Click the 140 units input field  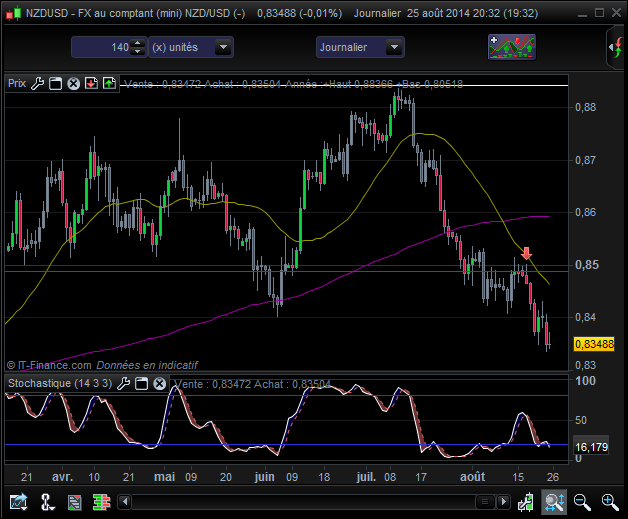pyautogui.click(x=102, y=47)
